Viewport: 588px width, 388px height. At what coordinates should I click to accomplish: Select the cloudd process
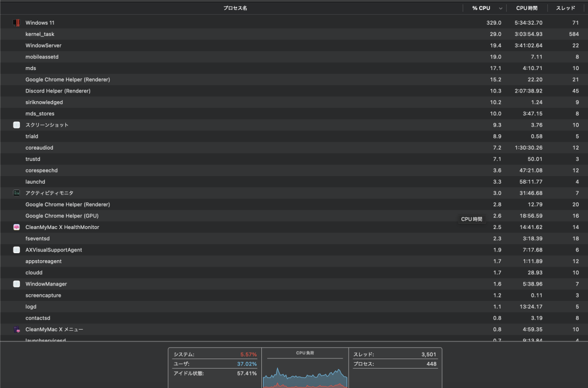(x=34, y=273)
